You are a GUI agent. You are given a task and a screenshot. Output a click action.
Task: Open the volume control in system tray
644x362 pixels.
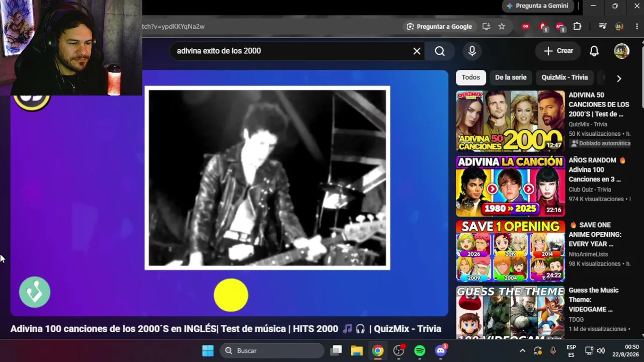coord(601,350)
